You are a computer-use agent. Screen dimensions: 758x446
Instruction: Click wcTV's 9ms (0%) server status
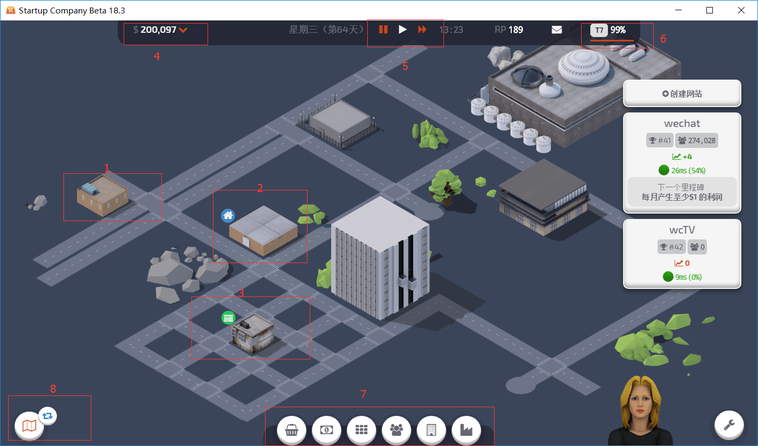click(x=682, y=276)
